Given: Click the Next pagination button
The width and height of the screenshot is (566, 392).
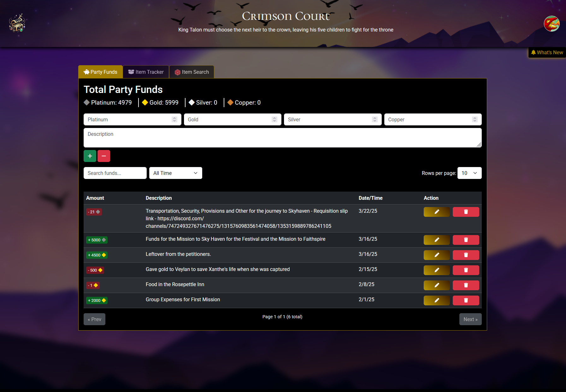Looking at the screenshot, I should pos(470,319).
